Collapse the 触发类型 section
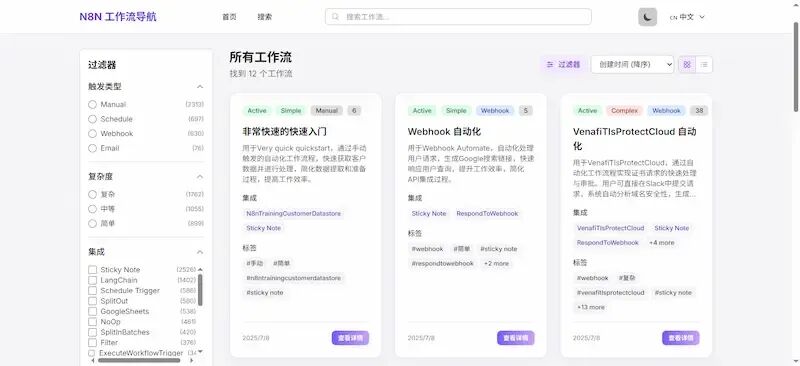800x366 pixels. point(200,87)
